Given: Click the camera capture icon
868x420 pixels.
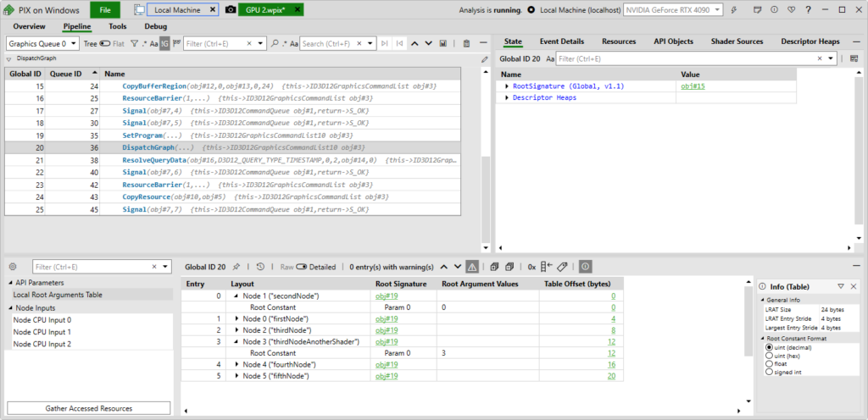Looking at the screenshot, I should coord(231,10).
